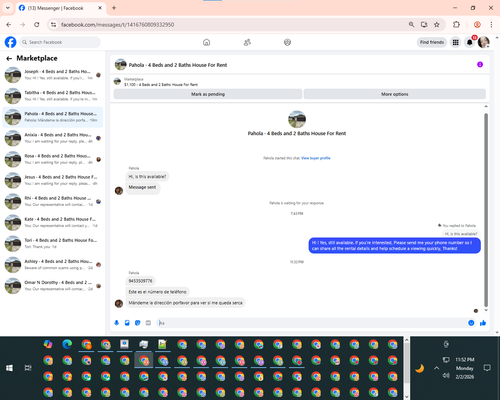Viewport: 500px width, 400px height.
Task: Open the large Pahola profile picture
Action: pos(297,119)
